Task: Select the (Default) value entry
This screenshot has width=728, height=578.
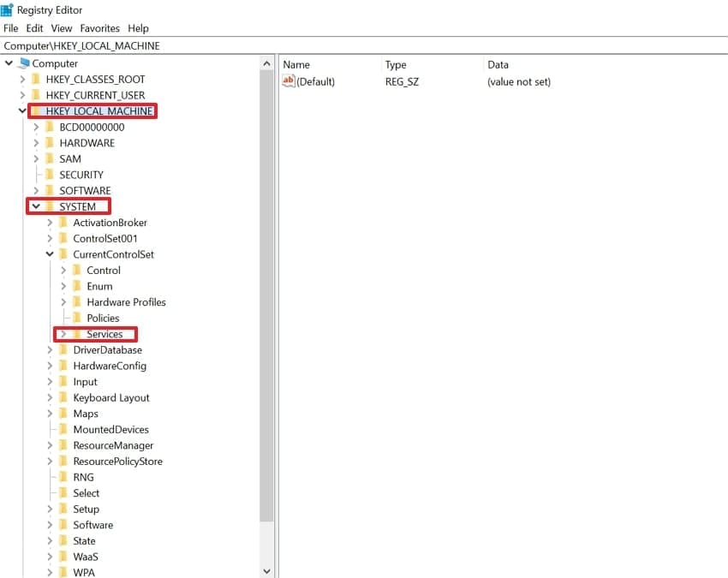Action: coord(316,81)
